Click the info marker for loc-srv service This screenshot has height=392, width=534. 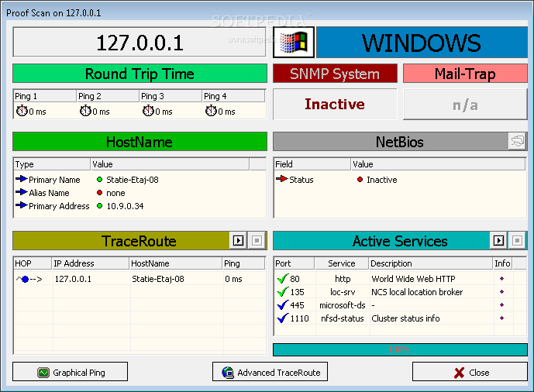501,292
